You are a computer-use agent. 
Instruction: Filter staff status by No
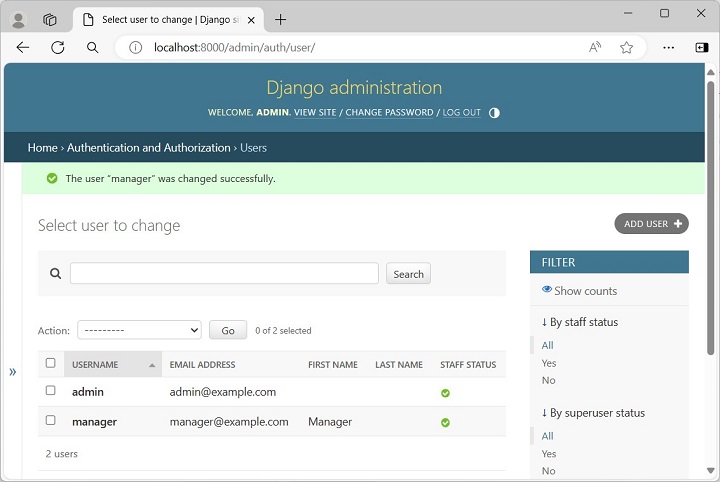click(x=548, y=380)
